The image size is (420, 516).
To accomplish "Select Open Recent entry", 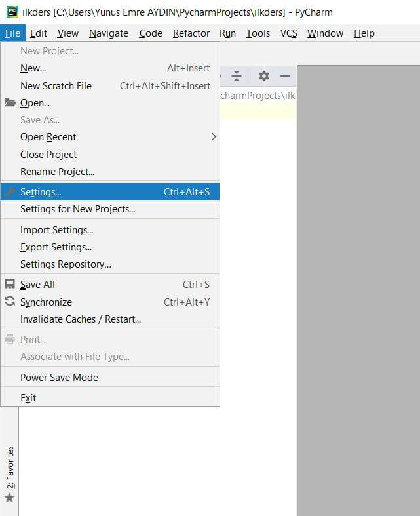I will point(110,137).
